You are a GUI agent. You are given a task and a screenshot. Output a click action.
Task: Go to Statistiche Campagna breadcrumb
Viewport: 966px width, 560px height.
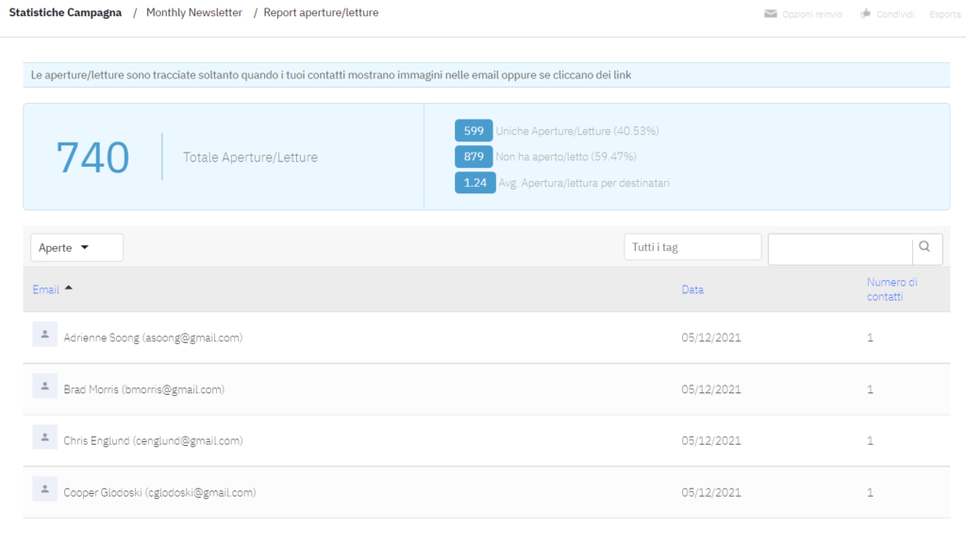[x=65, y=13]
